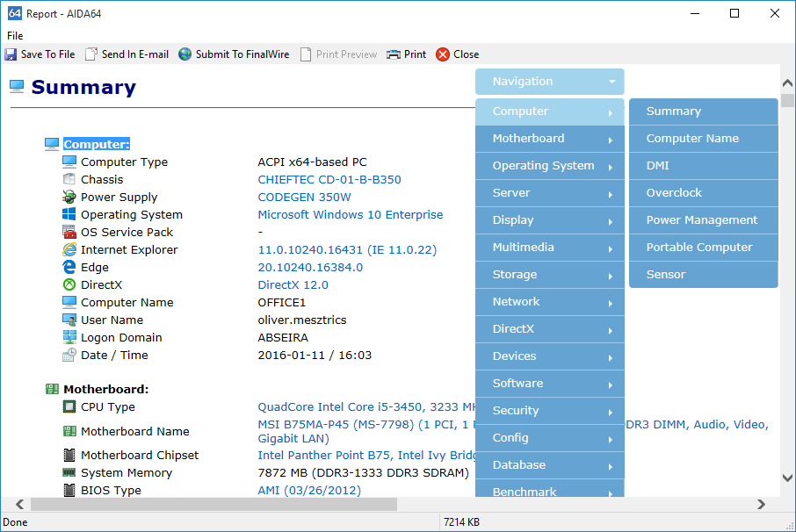796x532 pixels.
Task: Click the BIOS Type chip icon
Action: 69,490
